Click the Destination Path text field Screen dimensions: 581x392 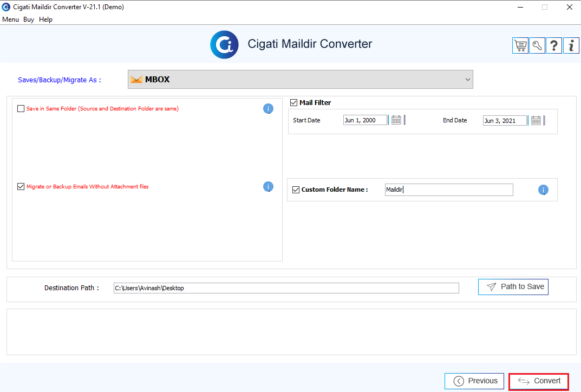tap(286, 288)
